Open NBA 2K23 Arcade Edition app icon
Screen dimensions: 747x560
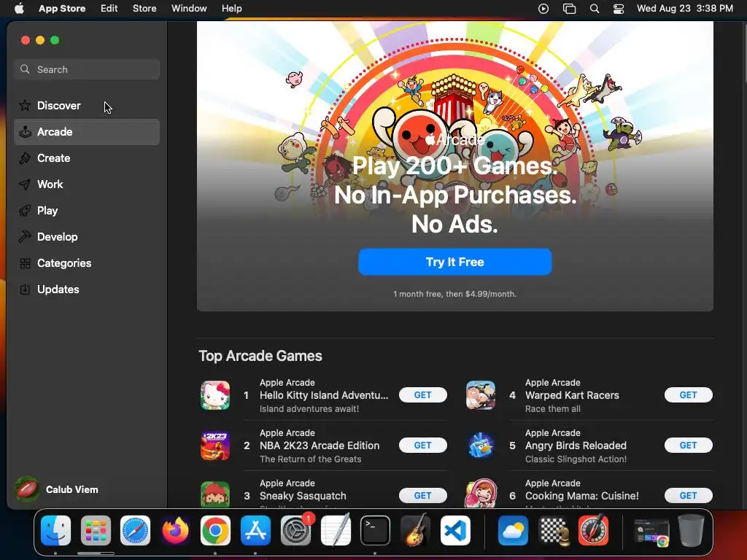215,446
